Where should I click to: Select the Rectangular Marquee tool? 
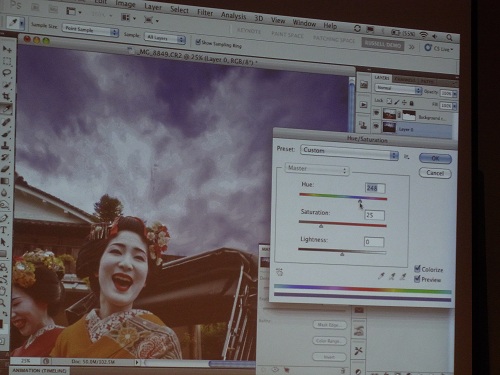(x=7, y=61)
